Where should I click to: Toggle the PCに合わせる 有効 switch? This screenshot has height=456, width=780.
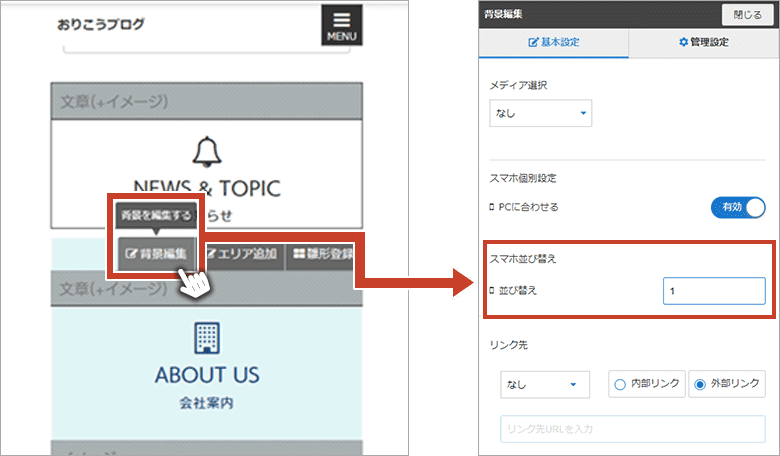point(737,207)
